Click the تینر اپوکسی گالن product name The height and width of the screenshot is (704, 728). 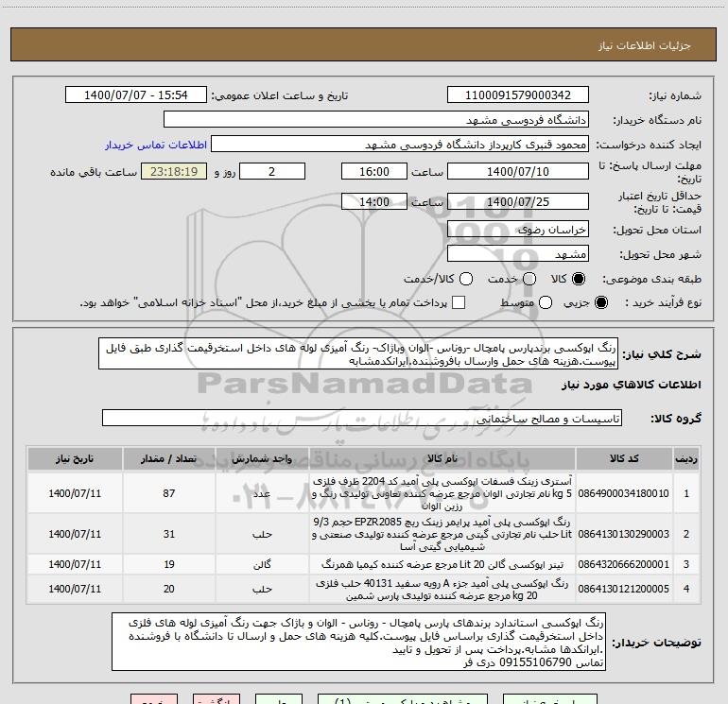442,564
